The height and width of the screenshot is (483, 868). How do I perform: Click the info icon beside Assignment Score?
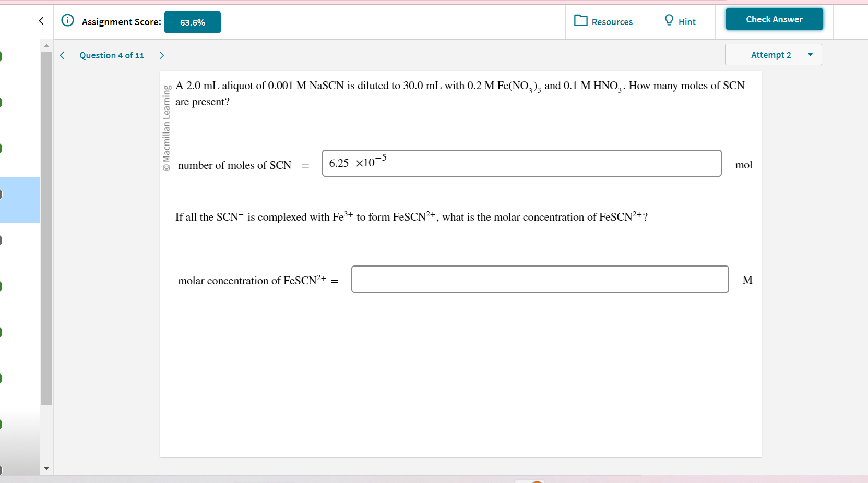click(x=67, y=20)
